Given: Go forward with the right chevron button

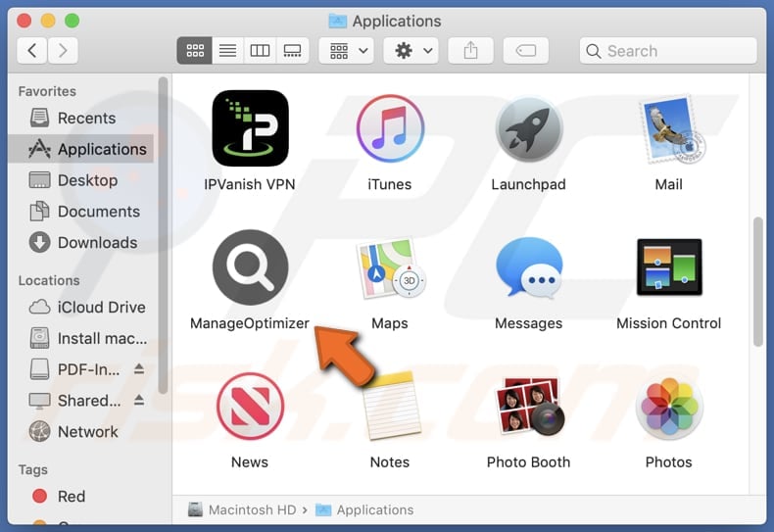Looking at the screenshot, I should coord(63,50).
